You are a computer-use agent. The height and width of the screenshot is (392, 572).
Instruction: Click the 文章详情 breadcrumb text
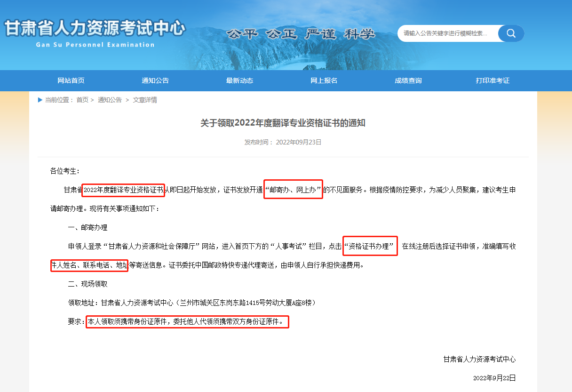click(145, 100)
